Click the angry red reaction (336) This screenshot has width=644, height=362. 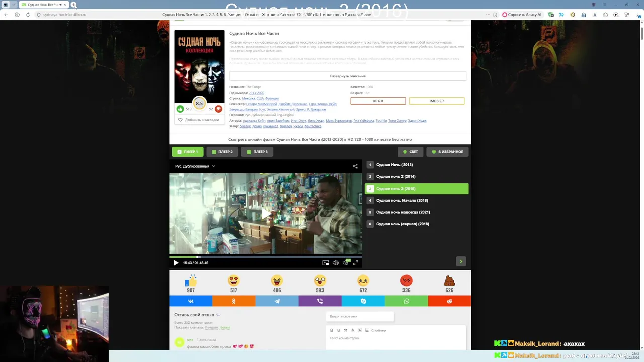click(406, 281)
